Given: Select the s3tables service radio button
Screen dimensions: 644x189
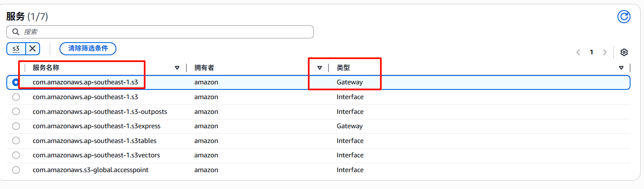Looking at the screenshot, I should click(16, 140).
